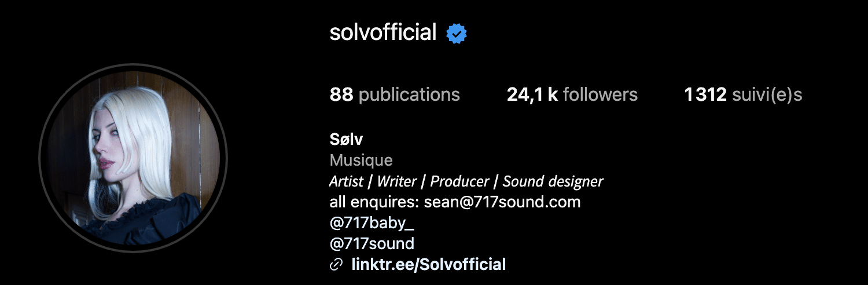Image resolution: width=868 pixels, height=285 pixels.
Task: Click the publications word next to 88
Action: [409, 95]
